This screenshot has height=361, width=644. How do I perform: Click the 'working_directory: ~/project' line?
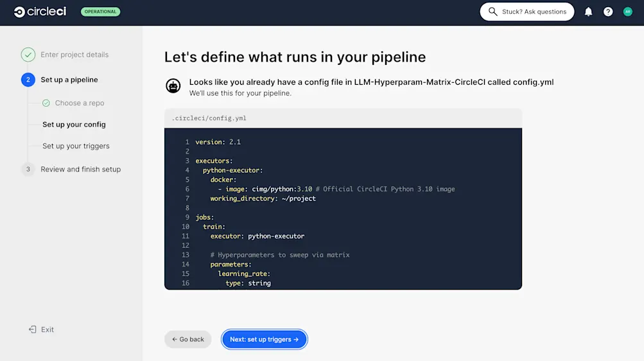[263, 198]
